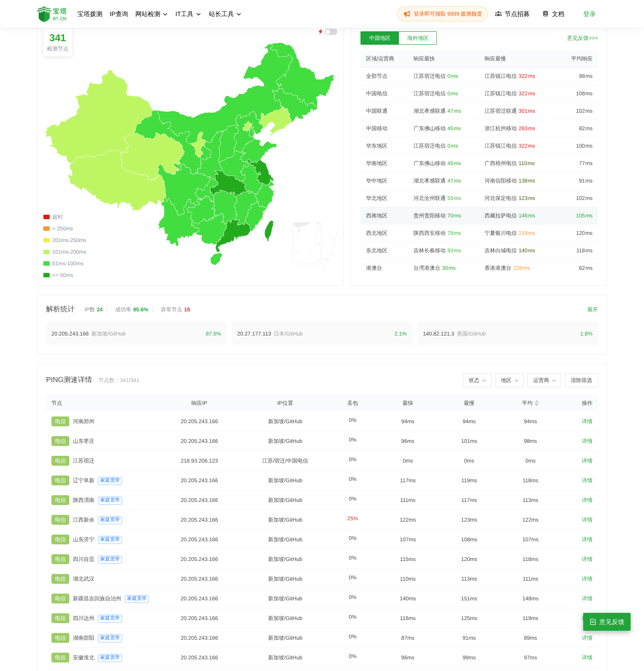Click 展开 in 解析统计 section
The height and width of the screenshot is (671, 644).
point(593,310)
